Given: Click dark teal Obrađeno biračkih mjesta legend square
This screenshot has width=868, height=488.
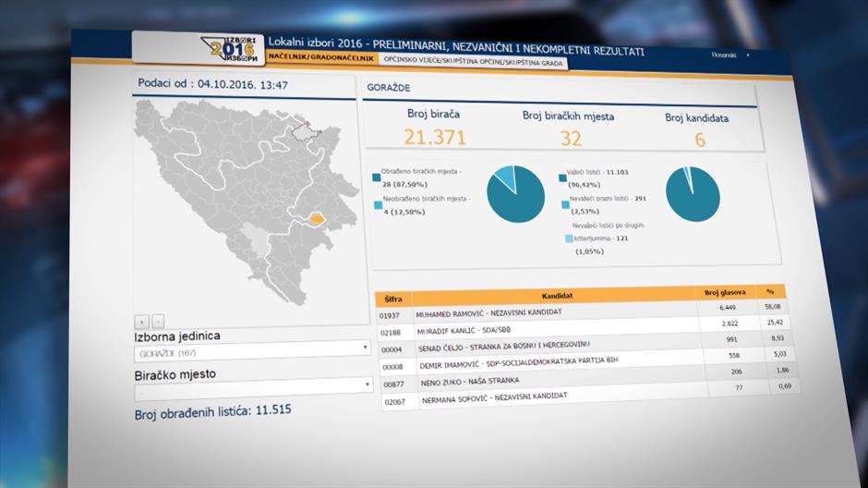Looking at the screenshot, I should click(376, 175).
